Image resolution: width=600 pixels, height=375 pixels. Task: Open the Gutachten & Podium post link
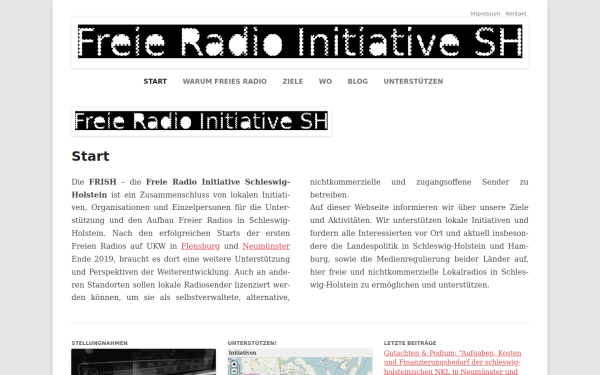coord(452,362)
